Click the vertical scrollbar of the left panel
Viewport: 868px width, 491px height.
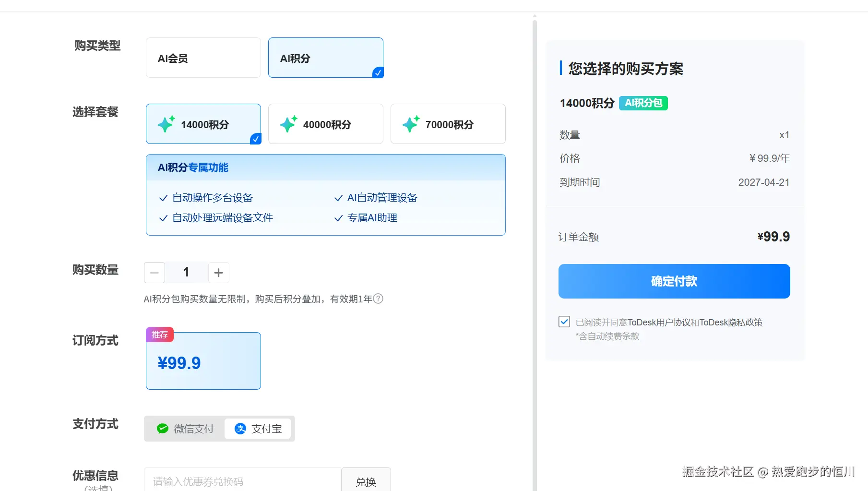[x=535, y=254]
